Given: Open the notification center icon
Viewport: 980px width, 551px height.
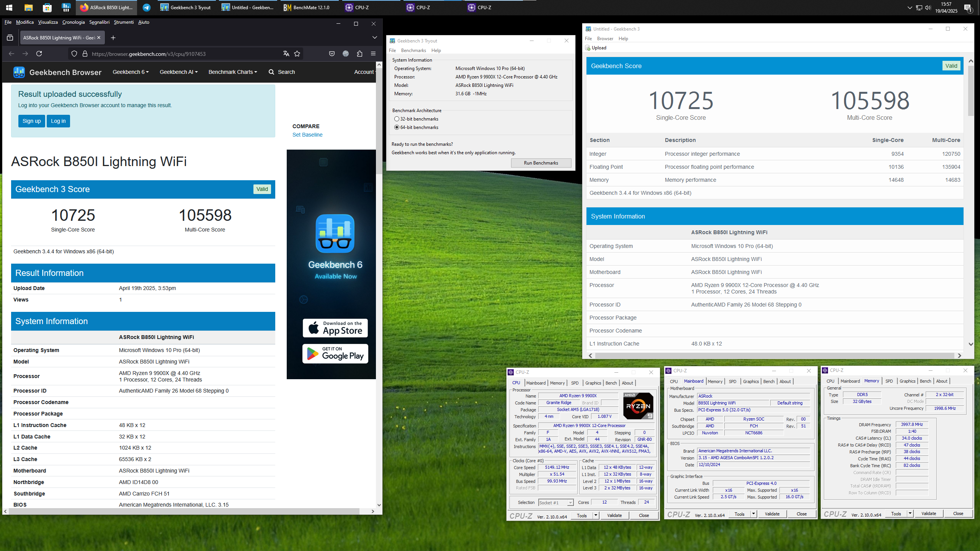Looking at the screenshot, I should [968, 7].
